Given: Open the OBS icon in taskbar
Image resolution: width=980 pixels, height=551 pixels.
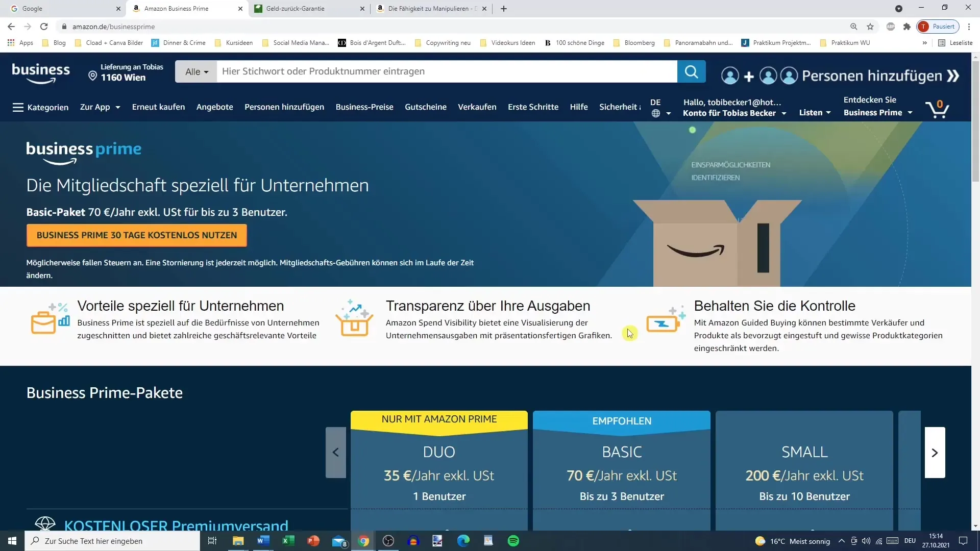Looking at the screenshot, I should click(x=388, y=541).
